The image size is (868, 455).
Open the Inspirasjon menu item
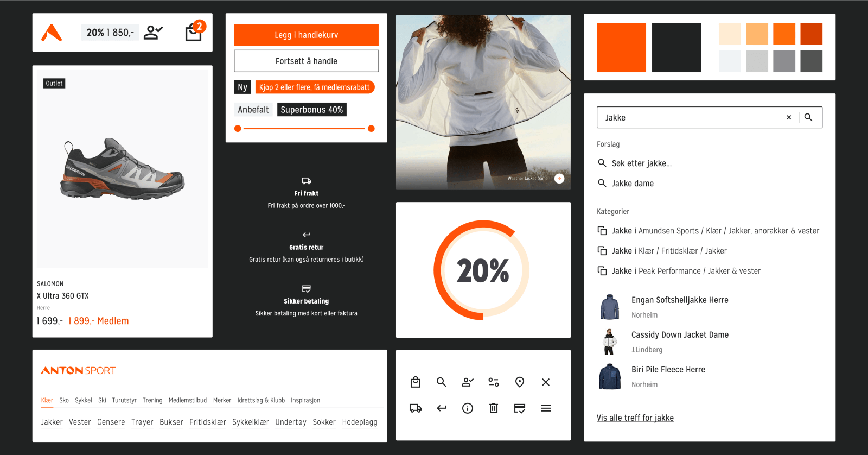(305, 400)
